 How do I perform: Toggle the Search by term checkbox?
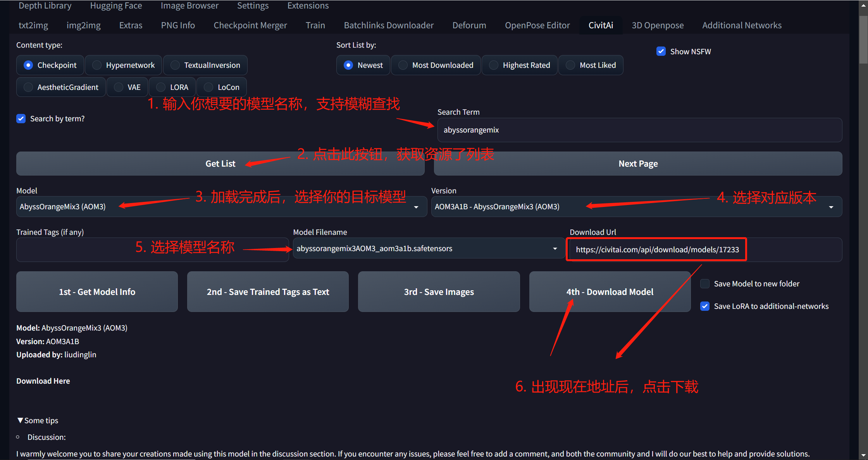click(21, 119)
